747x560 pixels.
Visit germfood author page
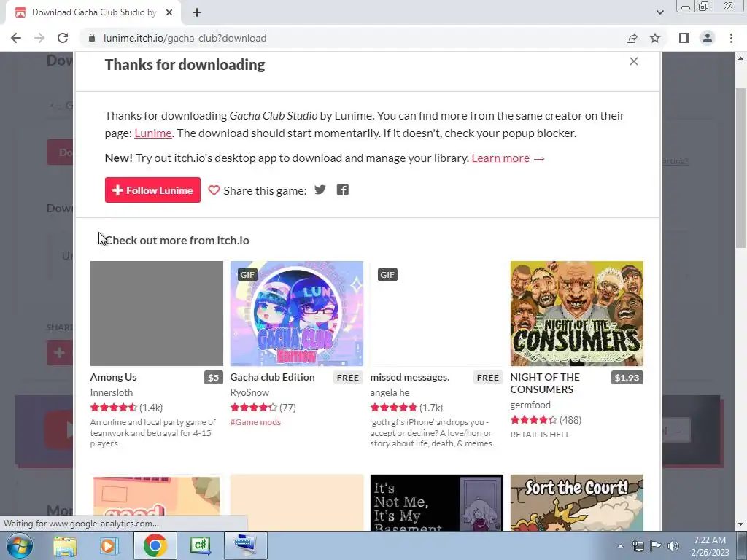click(x=530, y=405)
